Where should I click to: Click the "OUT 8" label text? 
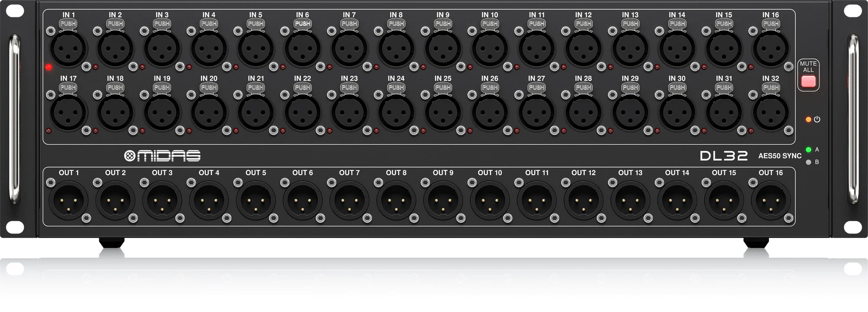[x=396, y=172]
